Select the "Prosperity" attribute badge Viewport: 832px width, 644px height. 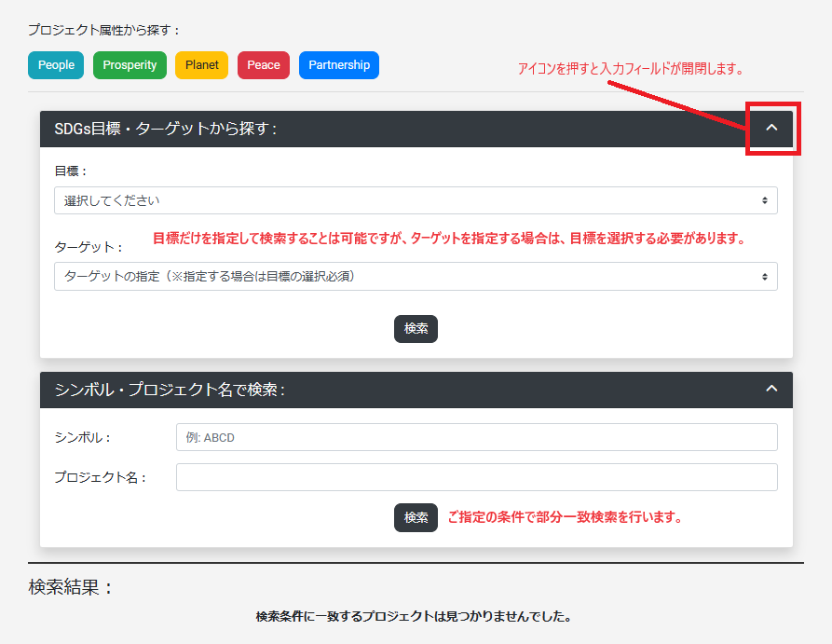pyautogui.click(x=130, y=64)
